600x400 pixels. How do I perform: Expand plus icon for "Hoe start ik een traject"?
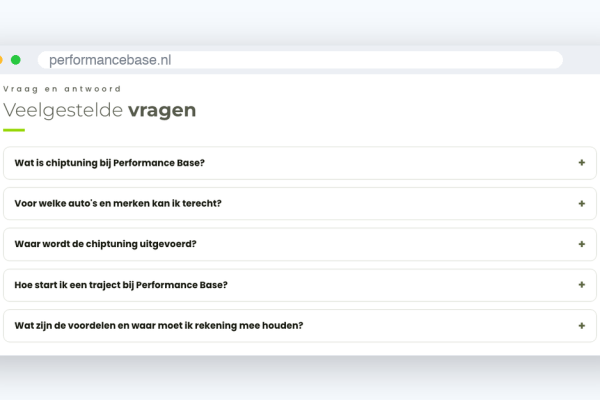(581, 285)
